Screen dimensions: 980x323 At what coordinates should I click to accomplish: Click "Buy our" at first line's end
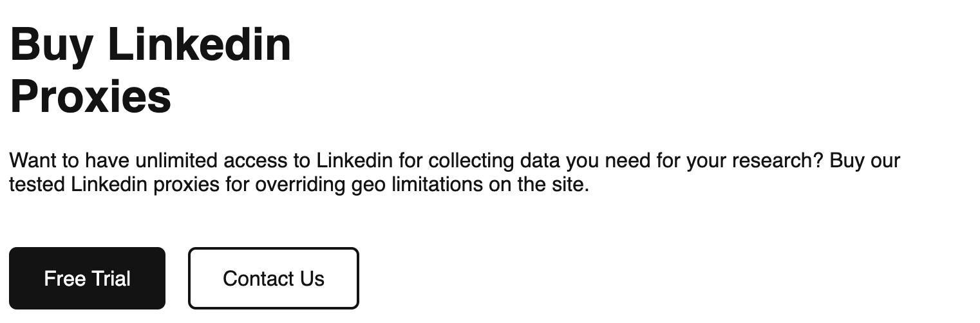865,160
